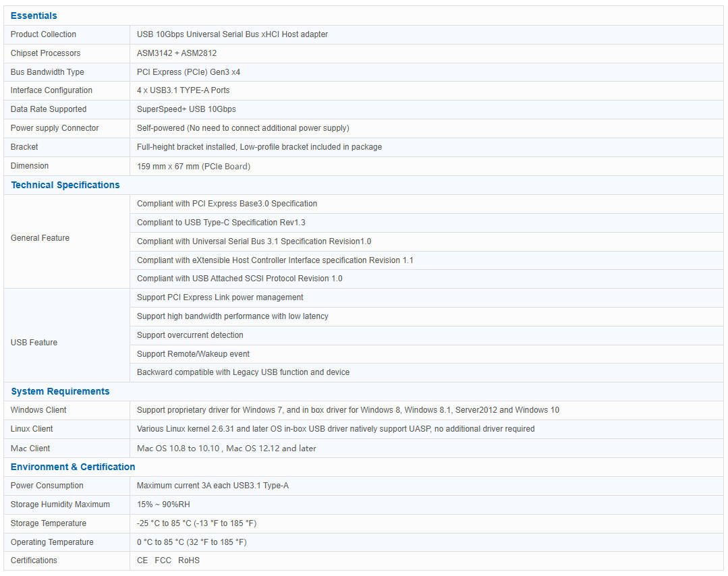Click the USB Feature category cell
Screen dimensions: 728x576
[x=34, y=343]
